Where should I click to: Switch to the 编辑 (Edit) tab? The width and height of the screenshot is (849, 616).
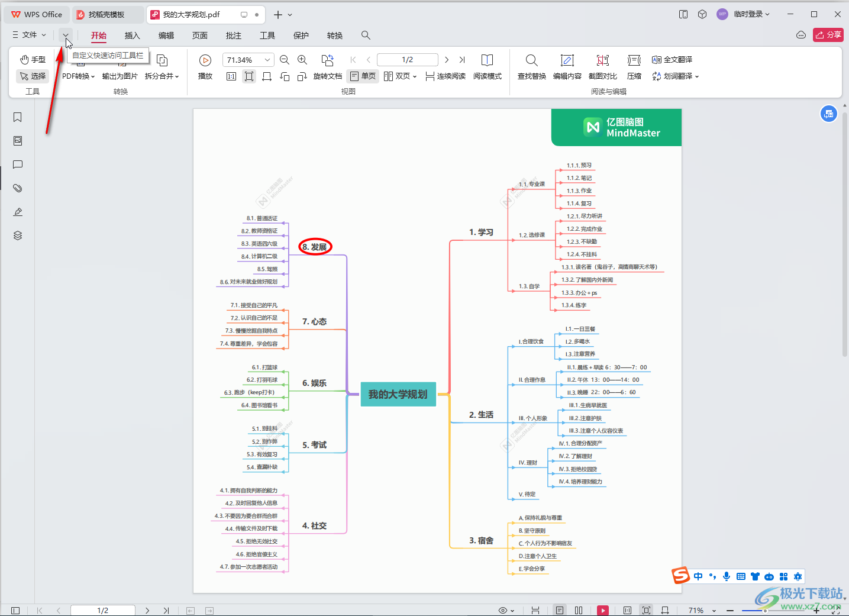[166, 36]
